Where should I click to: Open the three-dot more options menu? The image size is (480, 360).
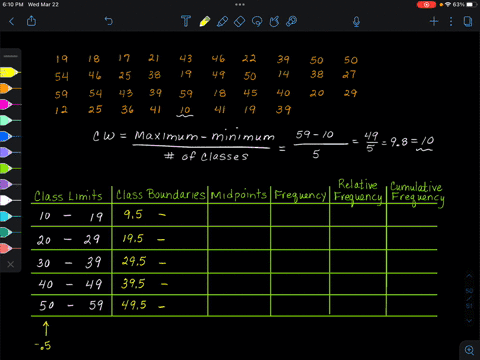pyautogui.click(x=451, y=22)
